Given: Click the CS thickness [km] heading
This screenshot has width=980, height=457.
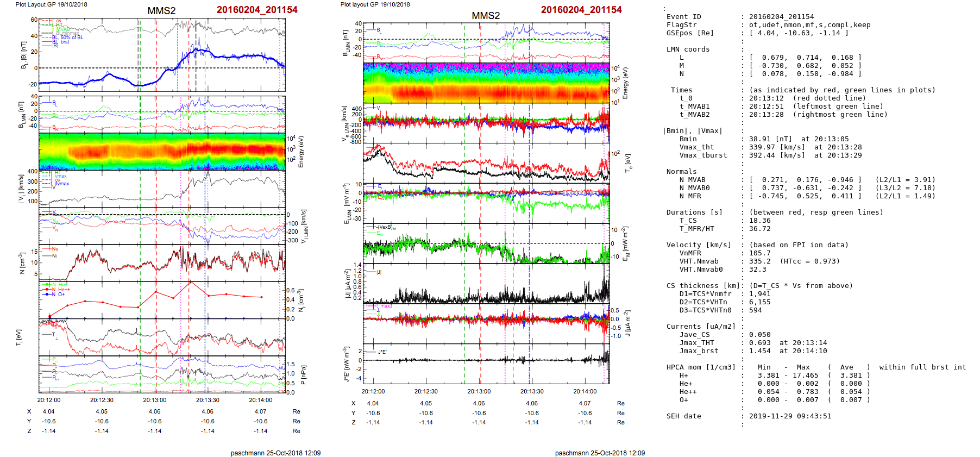Looking at the screenshot, I should (x=703, y=286).
